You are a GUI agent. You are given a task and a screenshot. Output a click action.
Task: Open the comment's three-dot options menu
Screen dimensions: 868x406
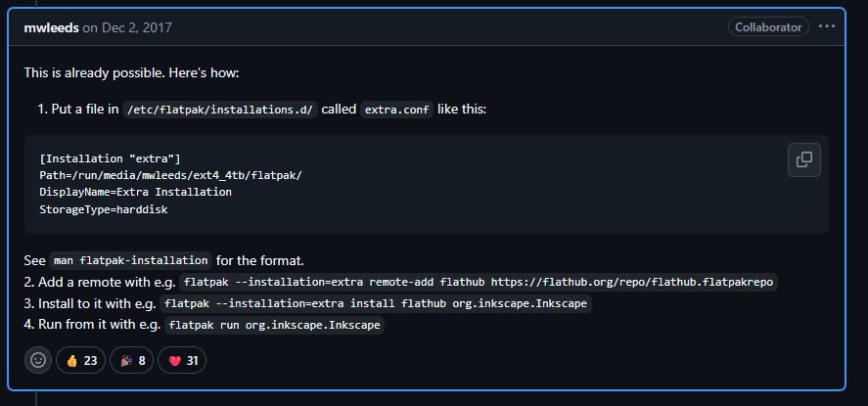point(826,26)
